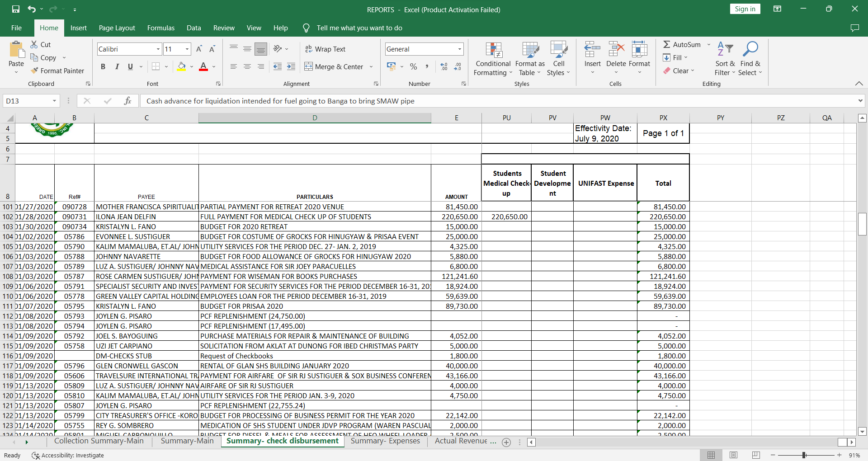868x461 pixels.
Task: Open Fill dropdown in Editing group
Action: pos(675,57)
